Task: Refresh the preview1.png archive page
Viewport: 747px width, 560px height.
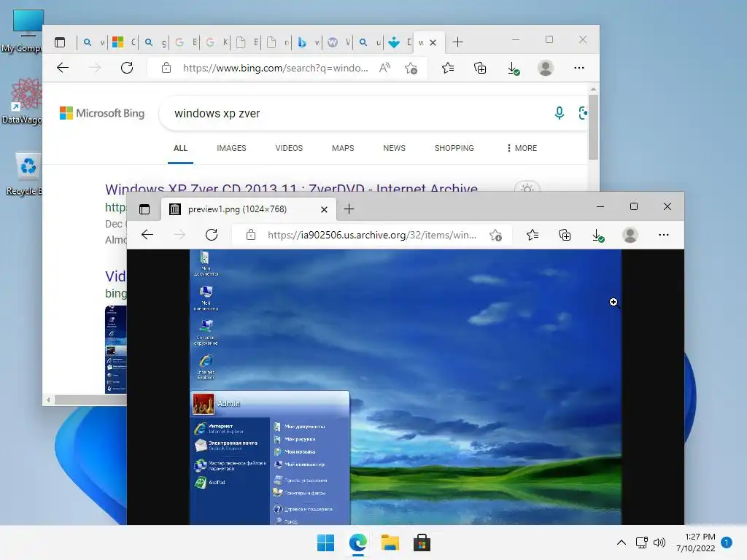Action: tap(212, 234)
